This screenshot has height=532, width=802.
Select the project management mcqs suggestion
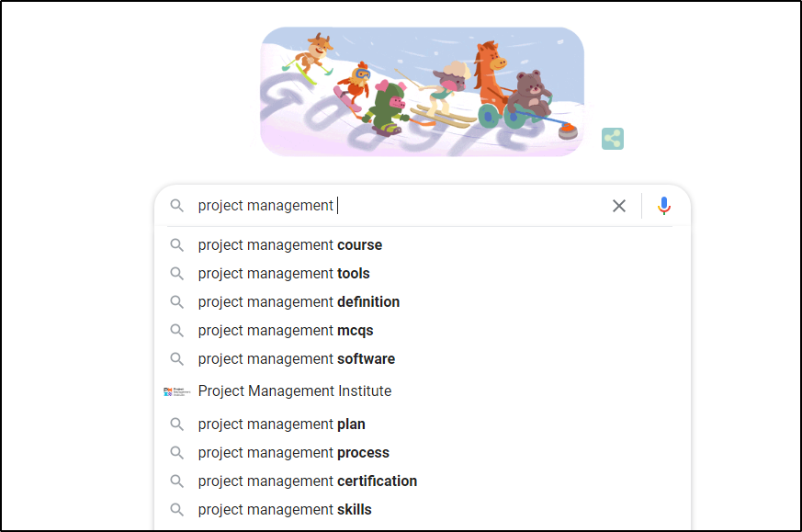pos(286,331)
